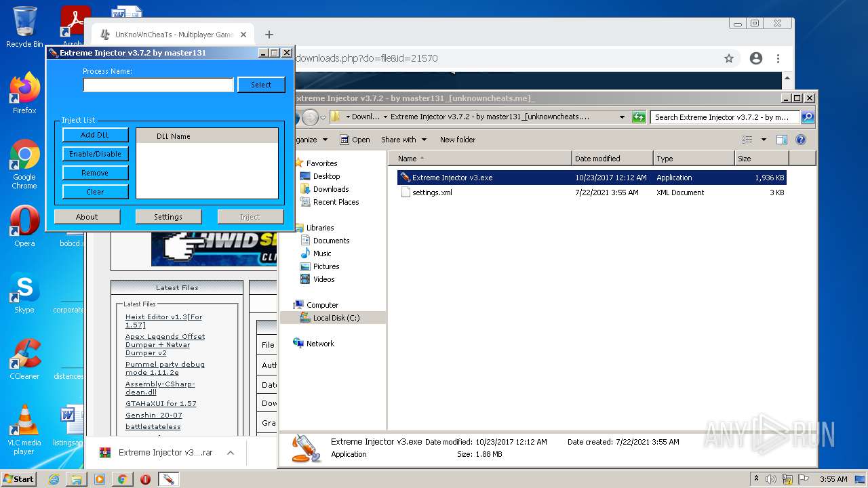
Task: Open Pummel party debug mode link
Action: click(165, 368)
